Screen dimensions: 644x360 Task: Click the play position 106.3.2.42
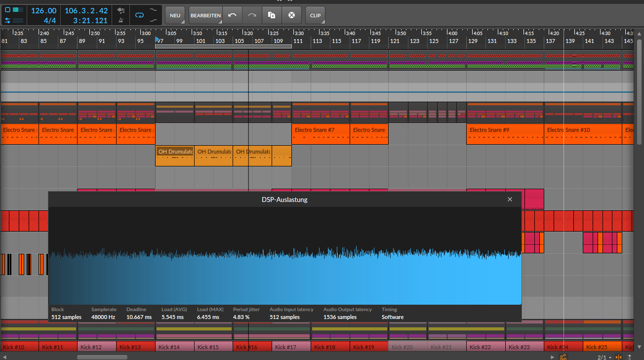(86, 10)
